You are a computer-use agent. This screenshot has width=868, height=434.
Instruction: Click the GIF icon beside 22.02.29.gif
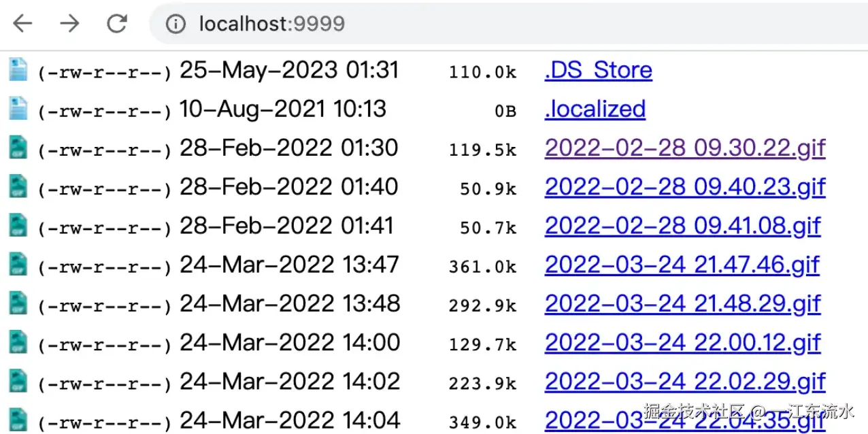[x=18, y=381]
